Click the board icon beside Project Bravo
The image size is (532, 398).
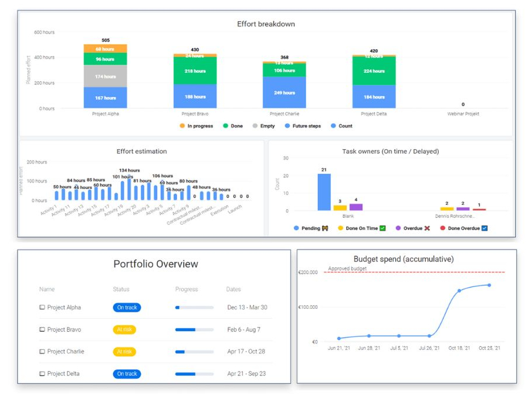pyautogui.click(x=42, y=329)
